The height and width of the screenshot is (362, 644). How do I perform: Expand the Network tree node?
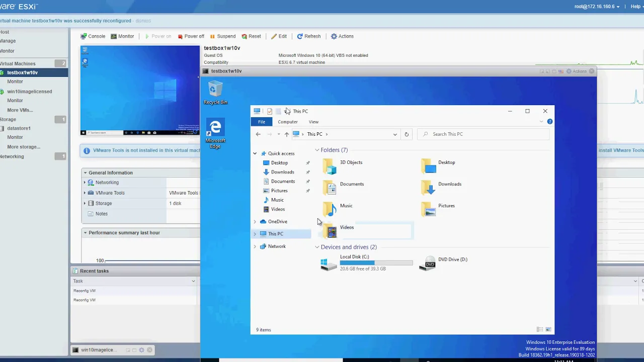255,246
